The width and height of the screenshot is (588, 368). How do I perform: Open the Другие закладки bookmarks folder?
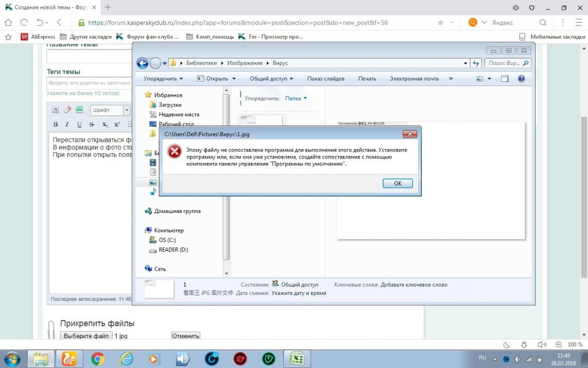85,37
